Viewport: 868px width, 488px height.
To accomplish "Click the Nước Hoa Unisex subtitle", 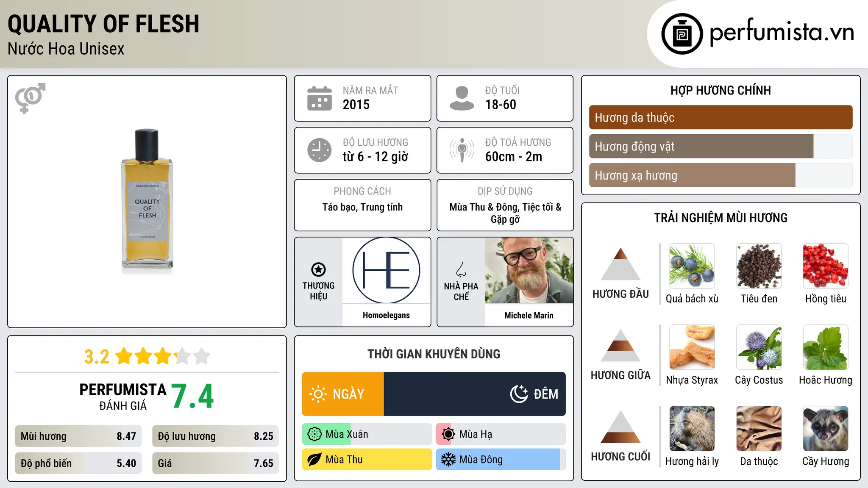I will 66,49.
